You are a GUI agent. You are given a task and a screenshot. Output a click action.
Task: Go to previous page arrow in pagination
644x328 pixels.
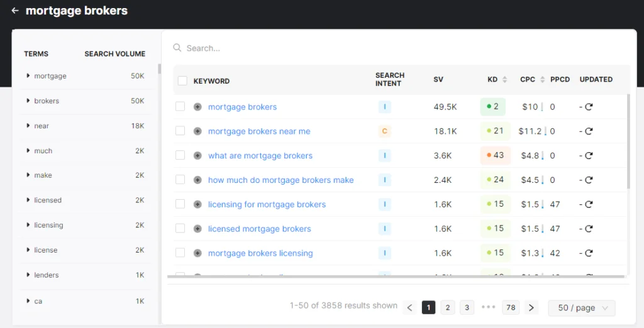point(409,307)
